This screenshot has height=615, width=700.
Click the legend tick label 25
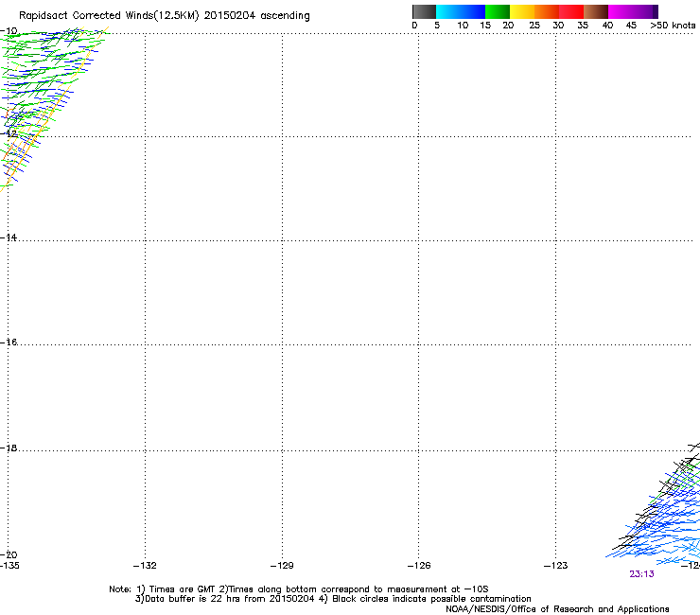coord(534,26)
